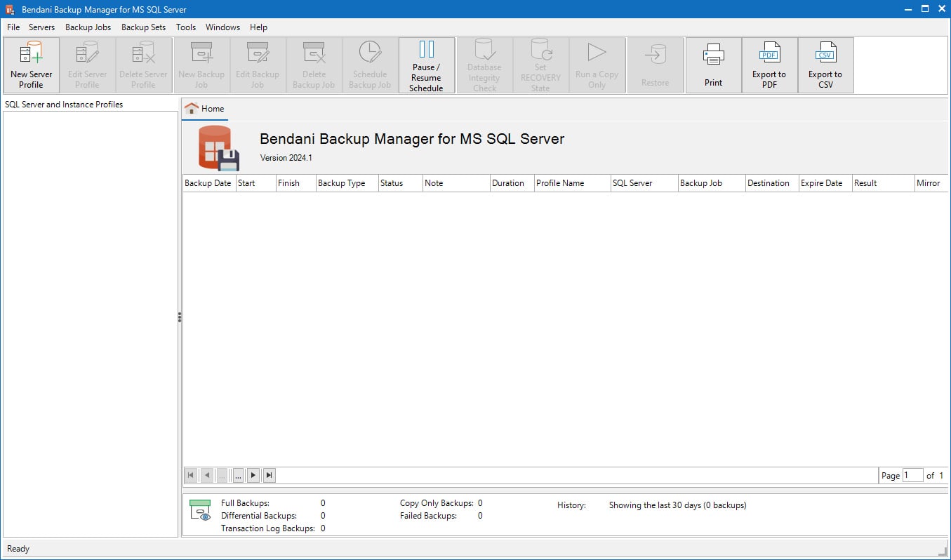
Task: Go to the next page of results
Action: coord(253,475)
